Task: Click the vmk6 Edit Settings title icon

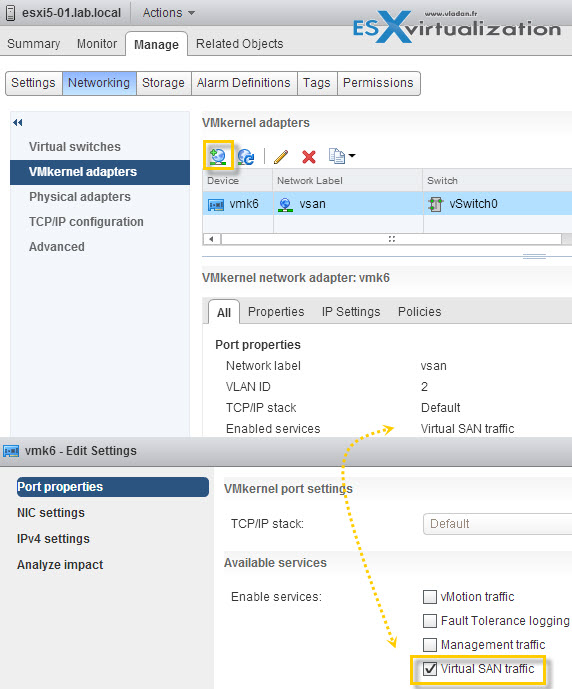Action: (11, 451)
